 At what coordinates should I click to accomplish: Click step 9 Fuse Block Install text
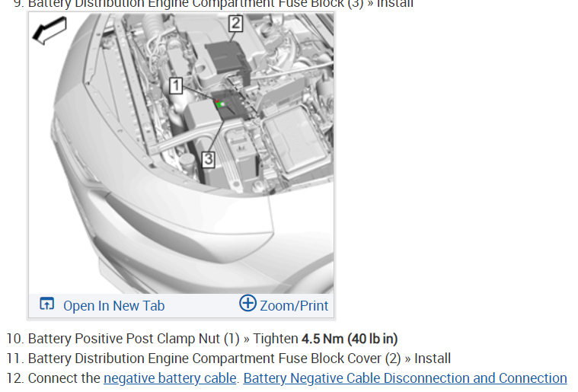click(x=221, y=4)
